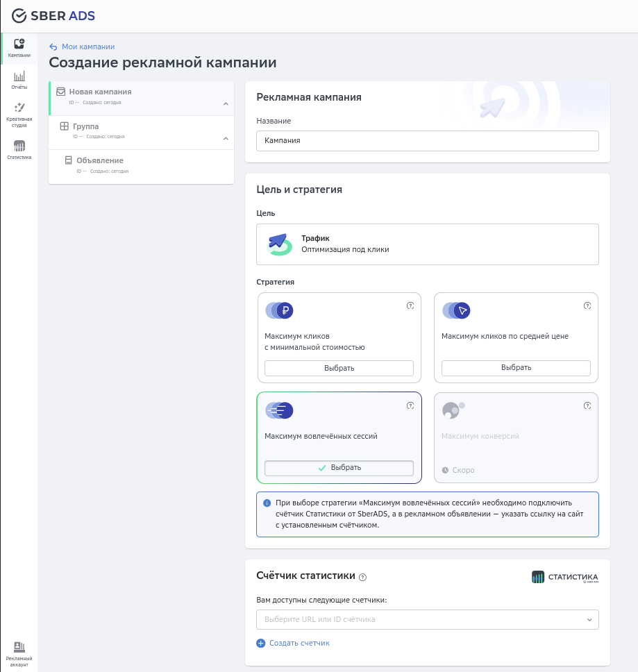Screen dimensions: 638x672
Task: Open Статистика in the left sidebar
Action: point(19,149)
